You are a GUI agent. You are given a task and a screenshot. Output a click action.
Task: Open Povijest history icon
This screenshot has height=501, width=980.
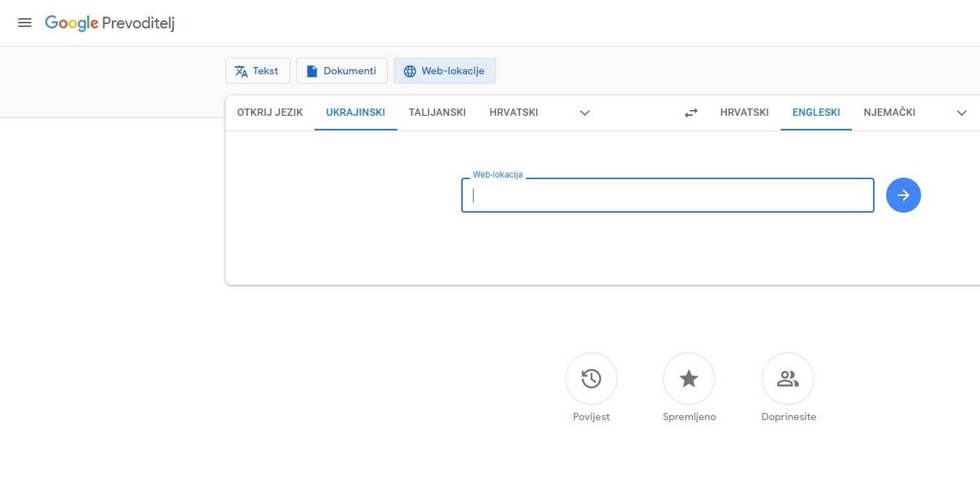click(591, 379)
